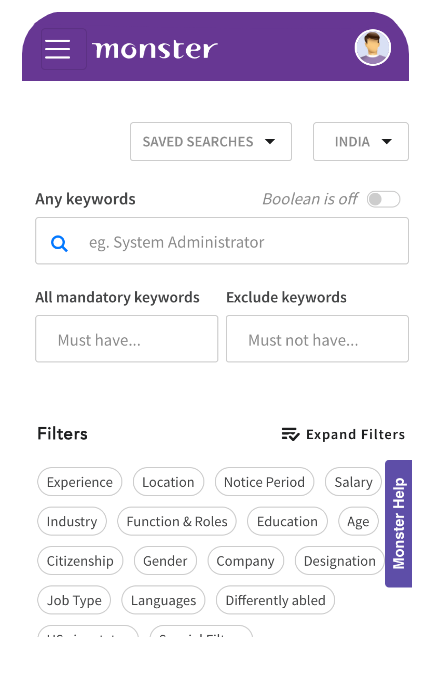Select the Location filter chip
This screenshot has height=673, width=428.
tap(168, 482)
